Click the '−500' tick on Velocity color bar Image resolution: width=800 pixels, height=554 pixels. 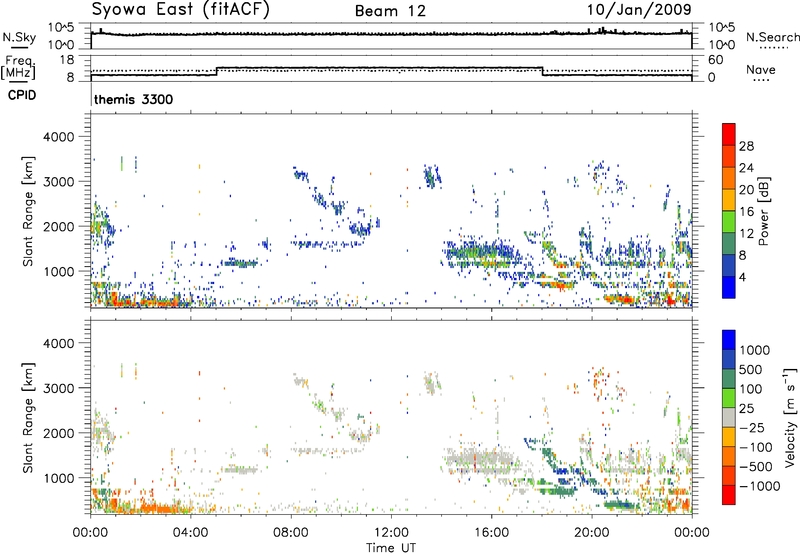click(x=756, y=466)
